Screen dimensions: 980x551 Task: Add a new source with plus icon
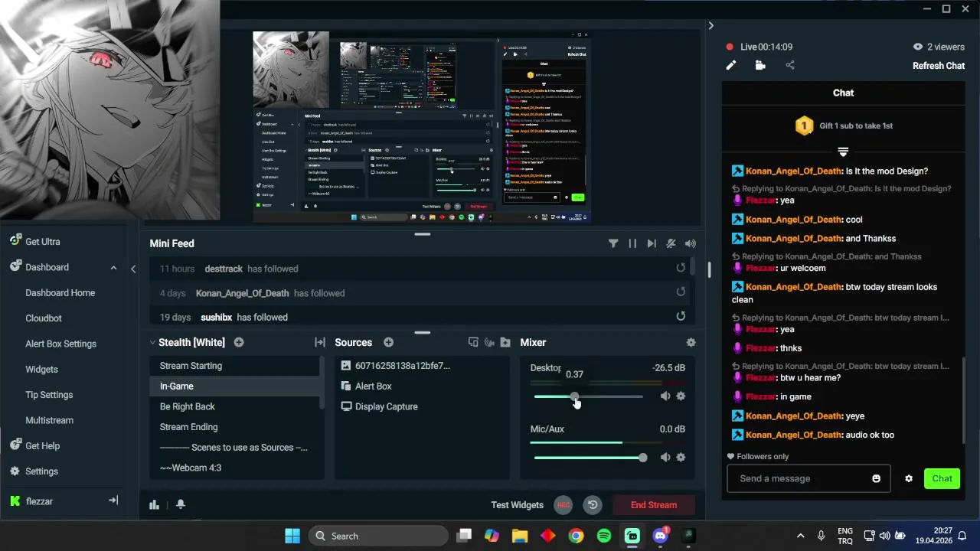pyautogui.click(x=388, y=342)
